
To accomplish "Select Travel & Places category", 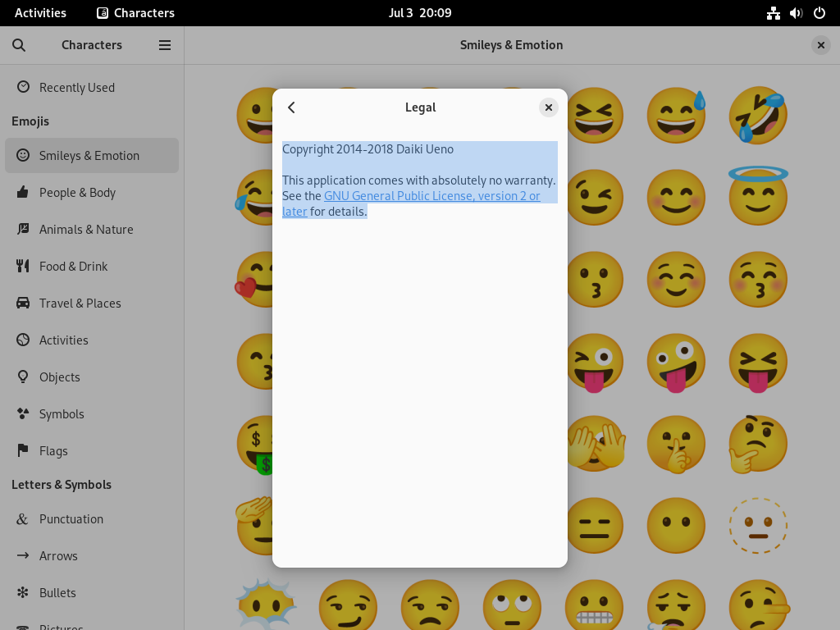I will coord(92,304).
